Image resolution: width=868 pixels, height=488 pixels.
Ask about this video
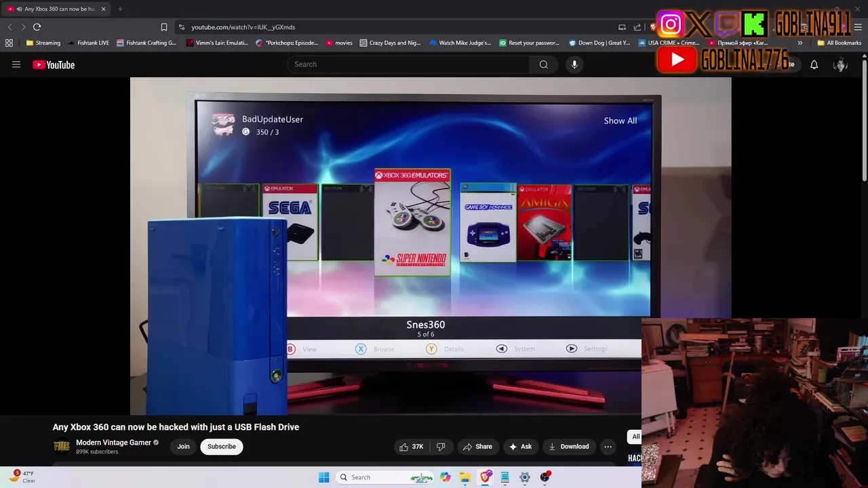click(521, 447)
